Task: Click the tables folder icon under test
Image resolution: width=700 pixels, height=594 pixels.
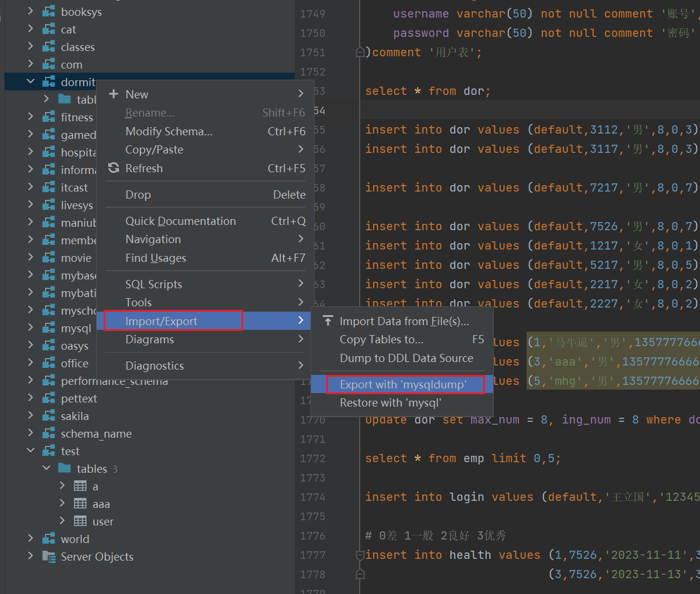Action: (65, 469)
